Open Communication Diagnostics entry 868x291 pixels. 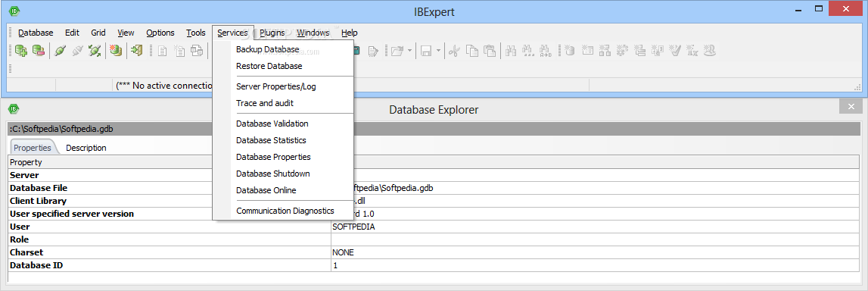click(283, 211)
